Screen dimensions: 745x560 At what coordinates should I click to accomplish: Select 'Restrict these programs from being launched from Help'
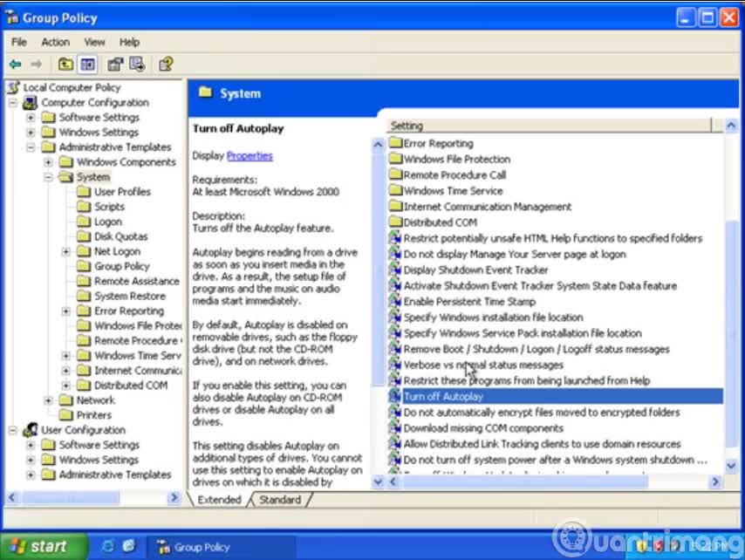526,380
